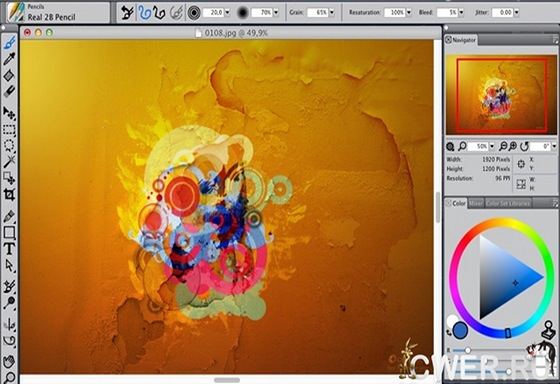
Task: Select the Eraser tool
Action: click(9, 91)
